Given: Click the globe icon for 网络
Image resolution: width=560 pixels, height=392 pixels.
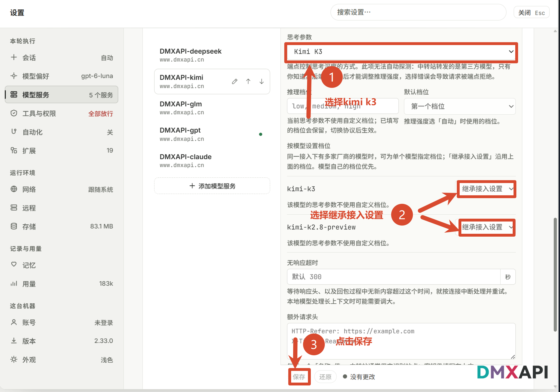Looking at the screenshot, I should pos(14,189).
